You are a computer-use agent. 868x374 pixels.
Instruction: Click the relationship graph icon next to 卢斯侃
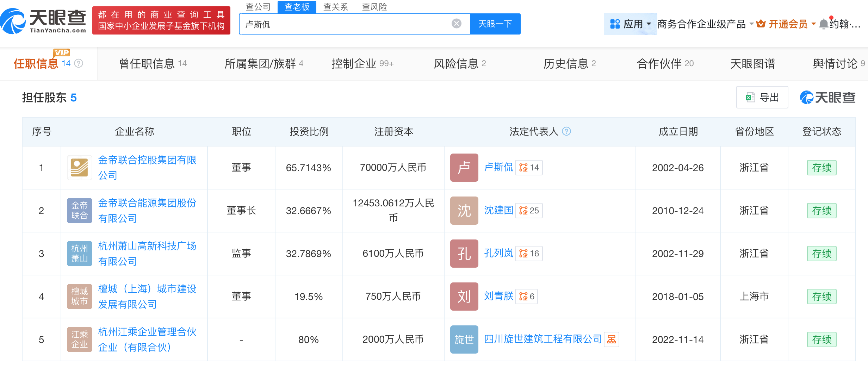(528, 168)
